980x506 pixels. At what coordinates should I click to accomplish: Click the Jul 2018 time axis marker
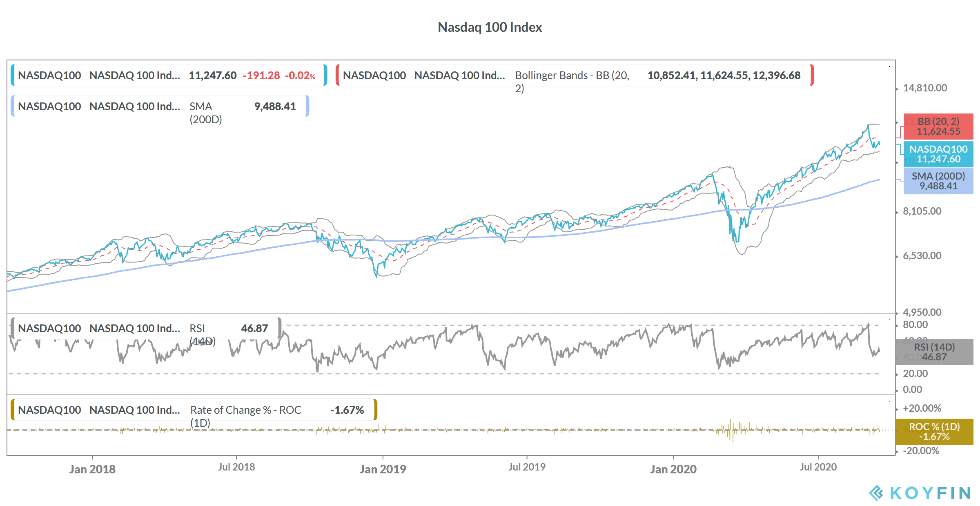pyautogui.click(x=236, y=467)
